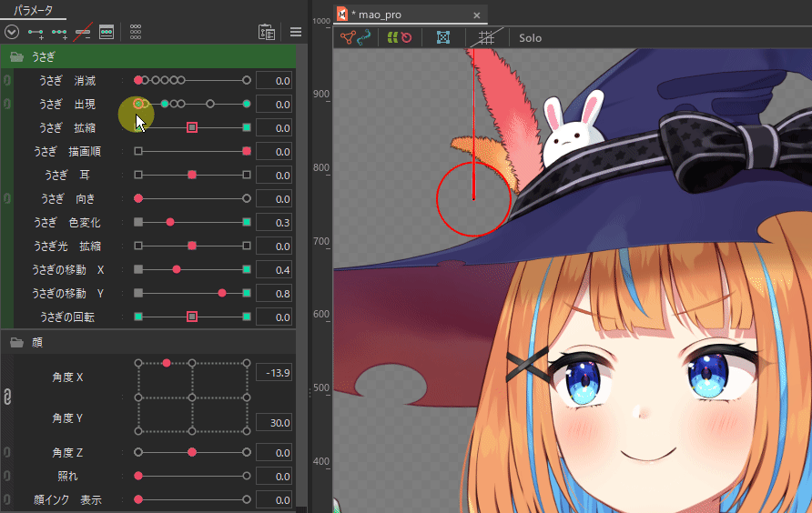Collapse the うさぎ parameter folder

(16, 57)
